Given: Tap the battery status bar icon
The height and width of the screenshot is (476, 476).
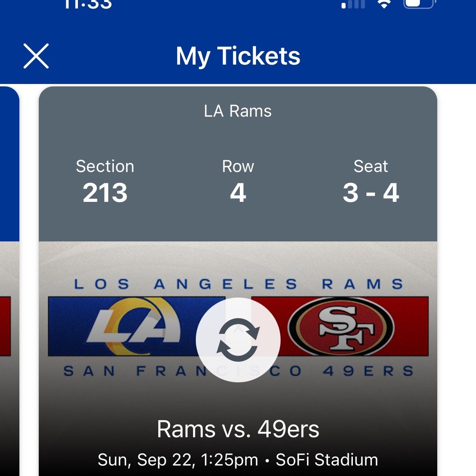Looking at the screenshot, I should (419, 4).
